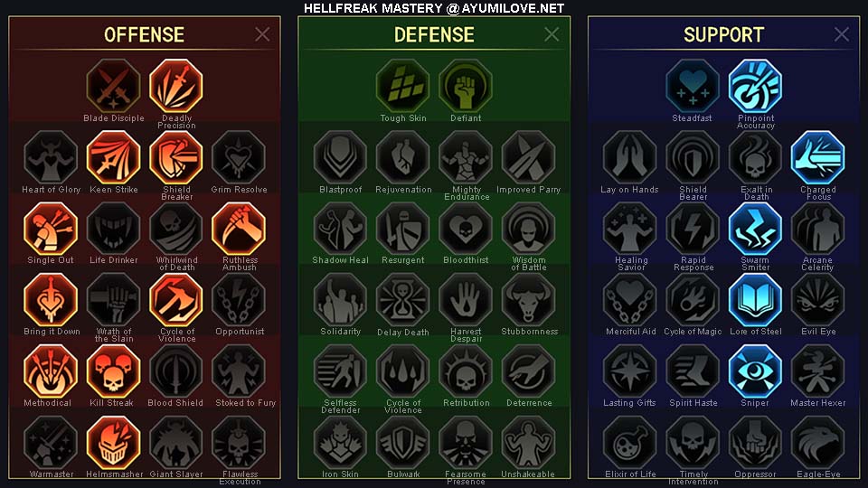Image resolution: width=868 pixels, height=488 pixels.
Task: Select the Sniper eye mastery icon
Action: coord(755,371)
